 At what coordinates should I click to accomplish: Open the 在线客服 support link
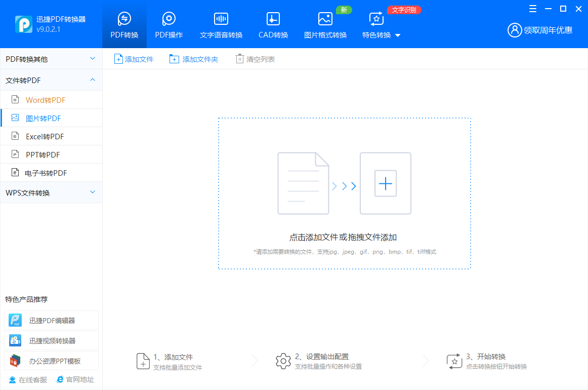pyautogui.click(x=28, y=380)
